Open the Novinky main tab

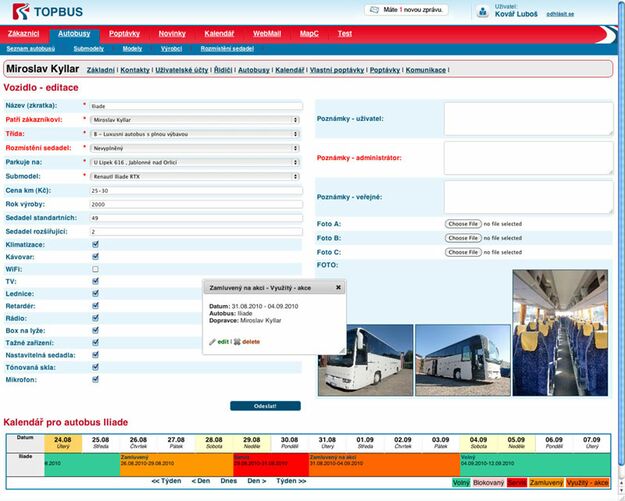pyautogui.click(x=172, y=34)
